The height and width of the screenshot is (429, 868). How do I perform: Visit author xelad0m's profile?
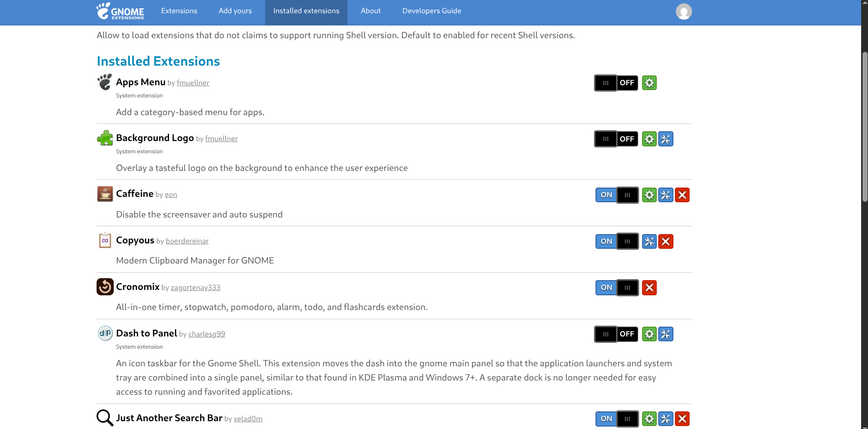pyautogui.click(x=248, y=419)
